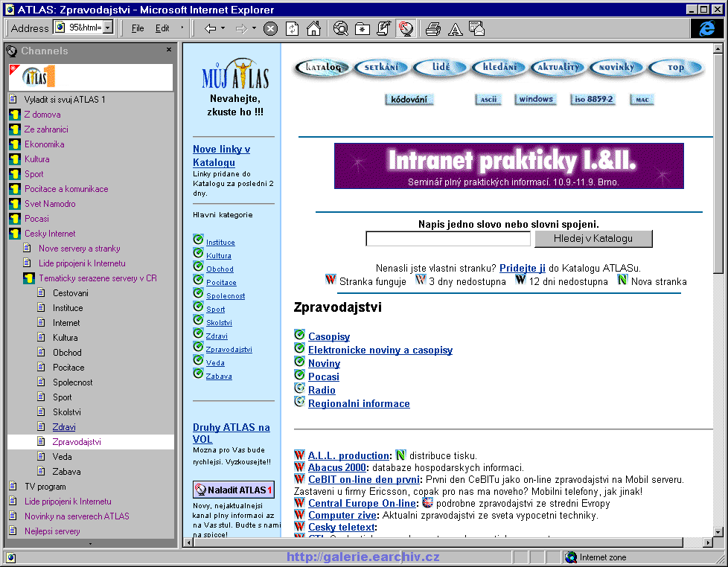Viewport: 728px width, 567px height.
Task: Open the Back button history dropdown
Action: [x=223, y=28]
